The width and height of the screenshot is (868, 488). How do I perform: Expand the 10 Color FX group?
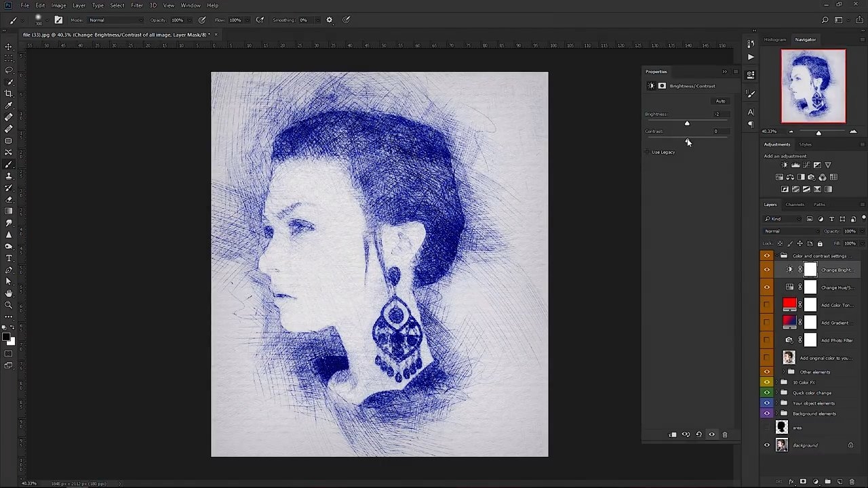tap(777, 382)
